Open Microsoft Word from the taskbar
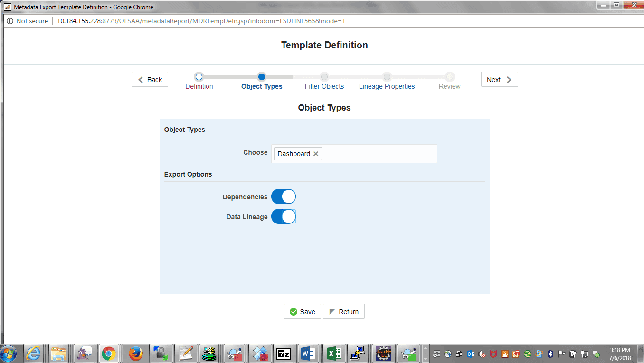 click(x=308, y=353)
